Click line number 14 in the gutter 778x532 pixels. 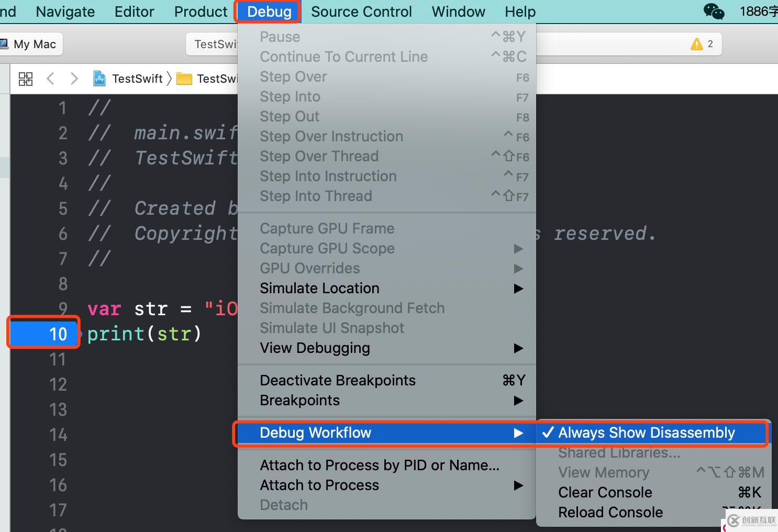coord(58,435)
